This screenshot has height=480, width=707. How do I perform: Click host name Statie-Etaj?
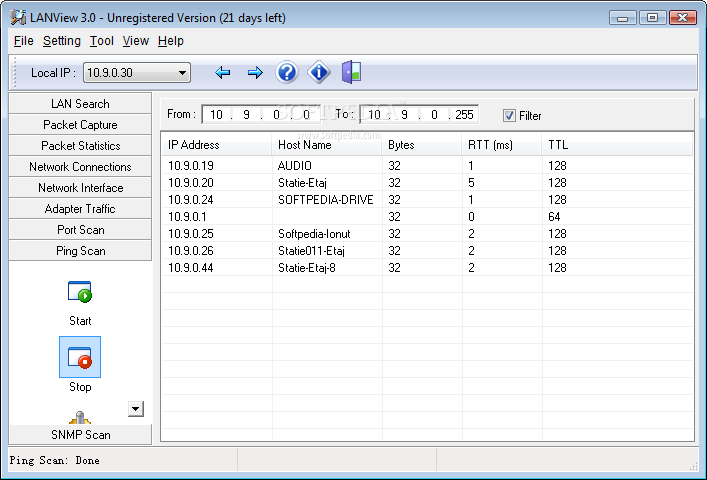point(302,183)
